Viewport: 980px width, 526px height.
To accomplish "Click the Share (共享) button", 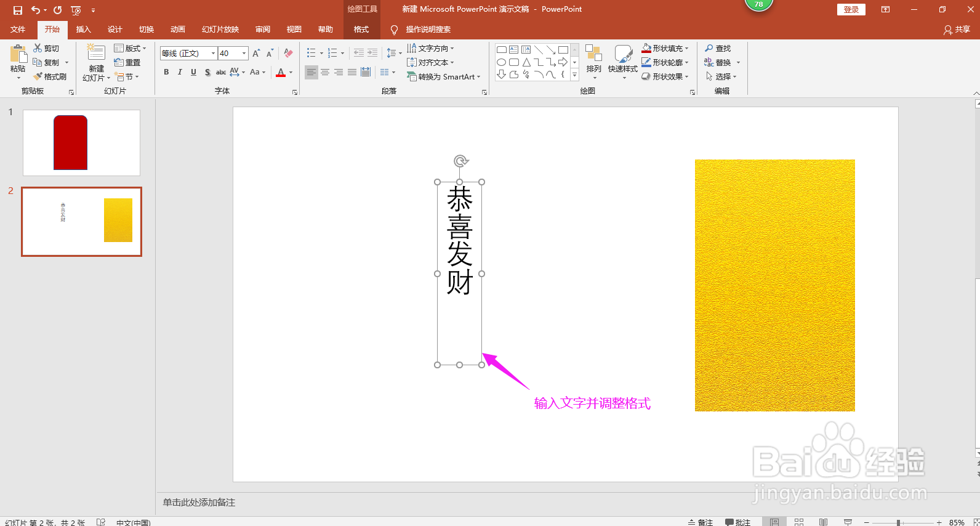I will tap(957, 30).
